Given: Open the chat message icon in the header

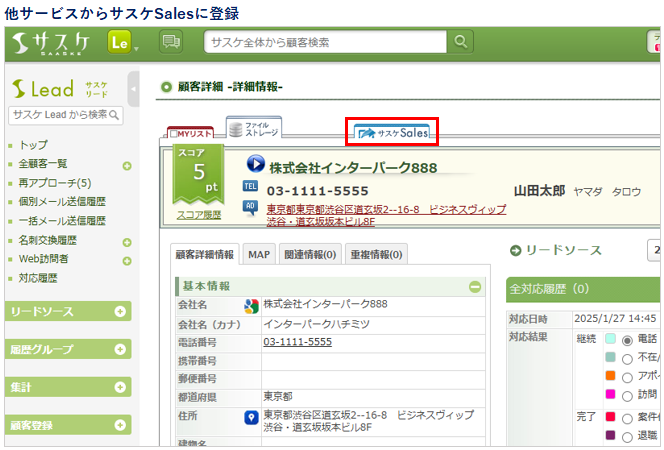Looking at the screenshot, I should tap(171, 41).
